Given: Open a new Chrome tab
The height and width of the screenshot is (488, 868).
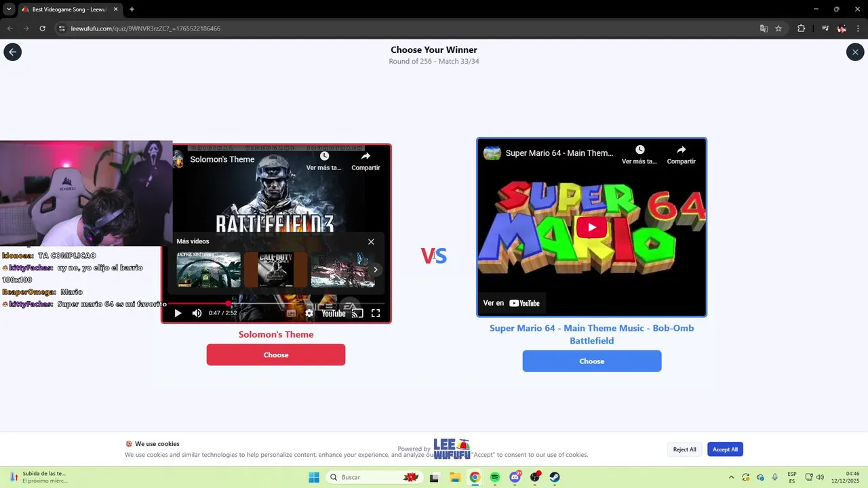Looking at the screenshot, I should [132, 9].
